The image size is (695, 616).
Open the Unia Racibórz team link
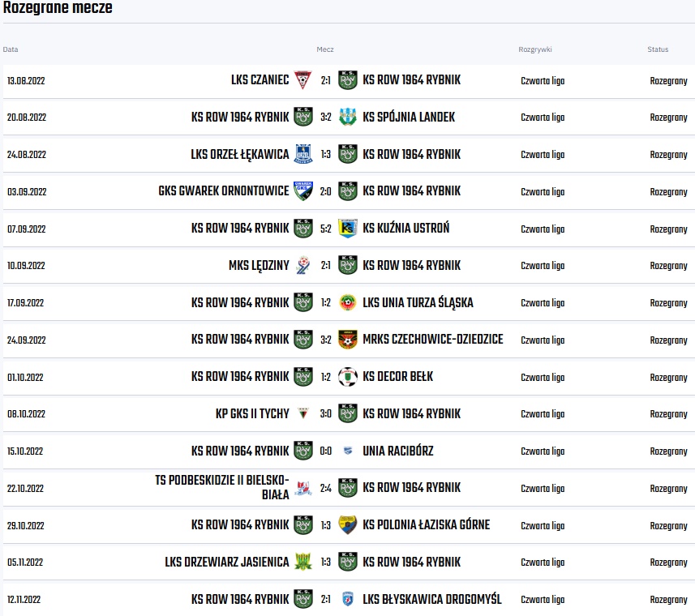397,451
